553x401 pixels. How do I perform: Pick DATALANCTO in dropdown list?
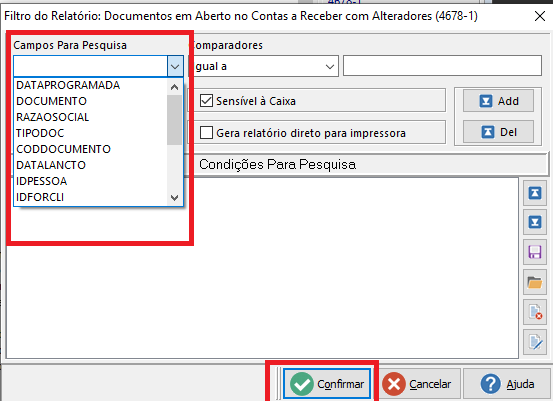(51, 165)
